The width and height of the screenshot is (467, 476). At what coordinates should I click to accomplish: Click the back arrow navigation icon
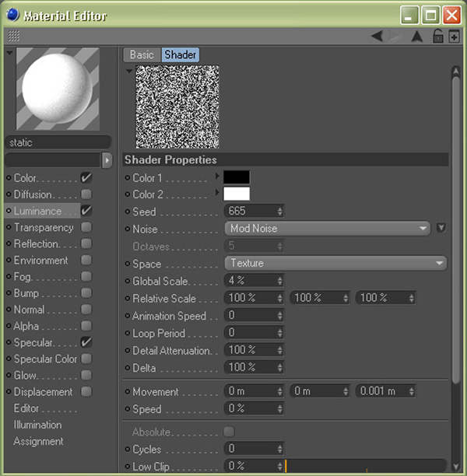[x=377, y=37]
